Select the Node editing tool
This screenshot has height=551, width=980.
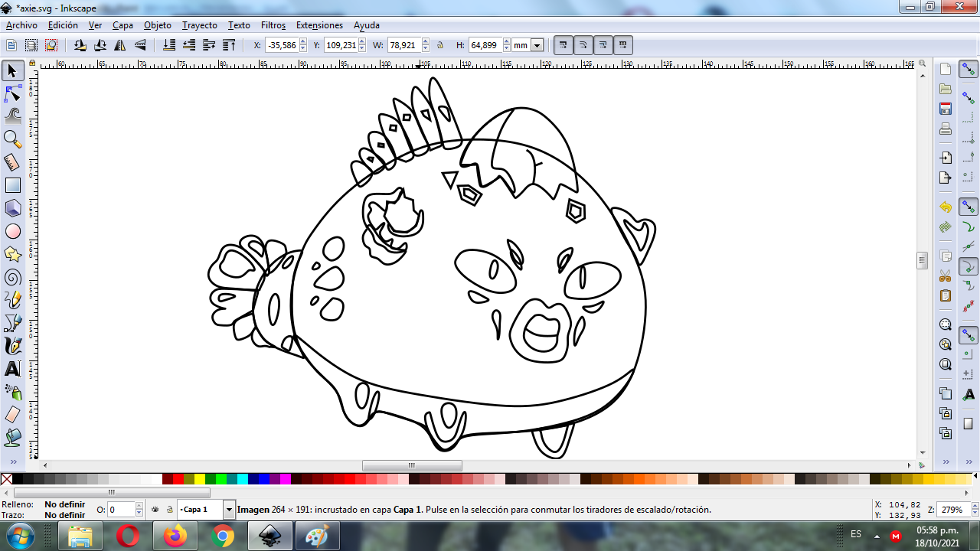(x=12, y=94)
